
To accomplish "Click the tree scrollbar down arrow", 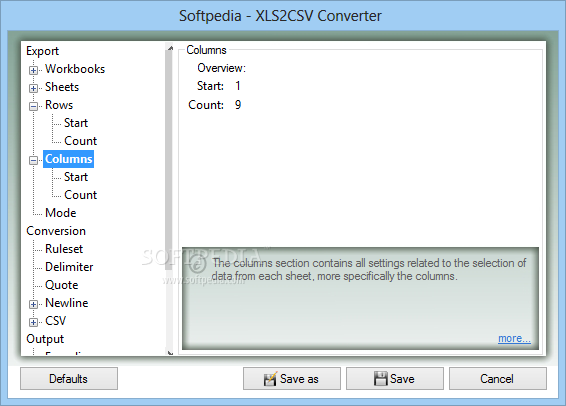I will coord(170,353).
